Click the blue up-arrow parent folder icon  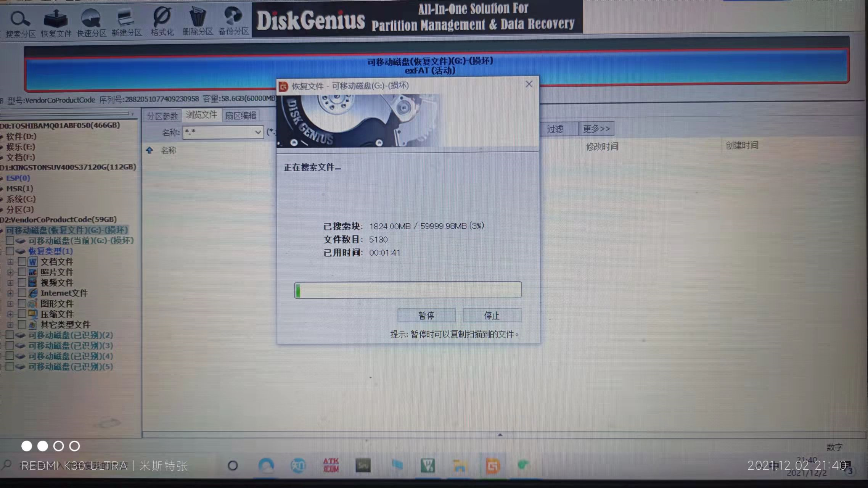pyautogui.click(x=149, y=150)
